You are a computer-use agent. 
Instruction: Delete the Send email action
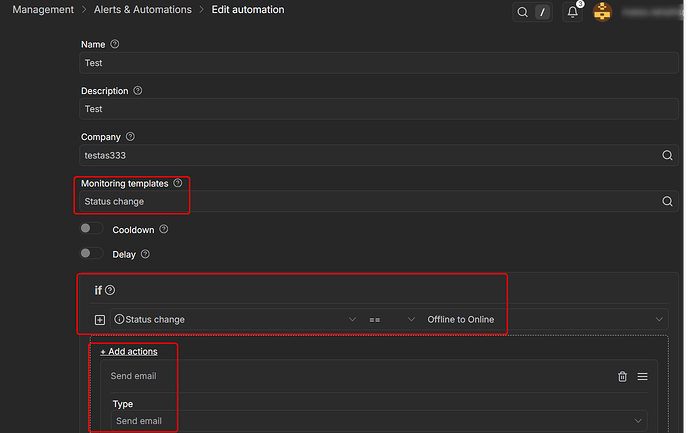click(622, 376)
